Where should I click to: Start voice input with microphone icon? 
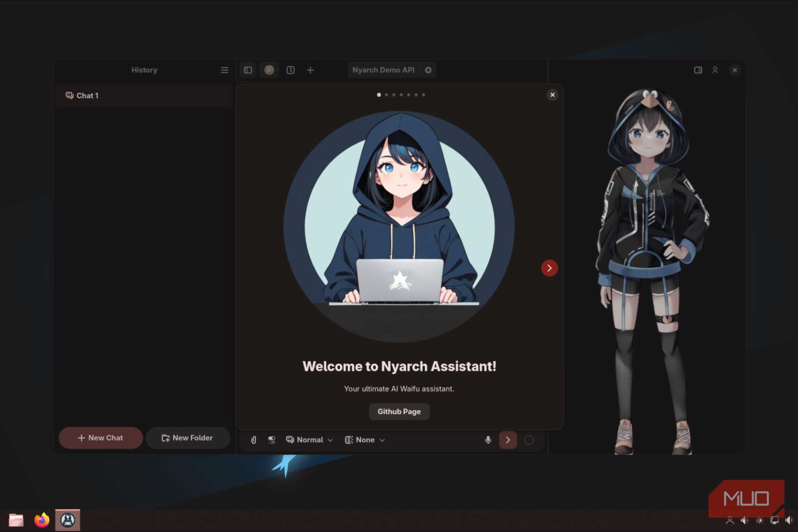pos(488,440)
